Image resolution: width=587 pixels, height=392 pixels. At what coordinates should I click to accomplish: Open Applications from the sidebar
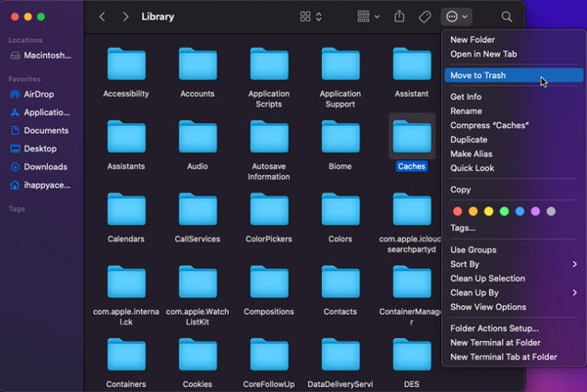[40, 112]
